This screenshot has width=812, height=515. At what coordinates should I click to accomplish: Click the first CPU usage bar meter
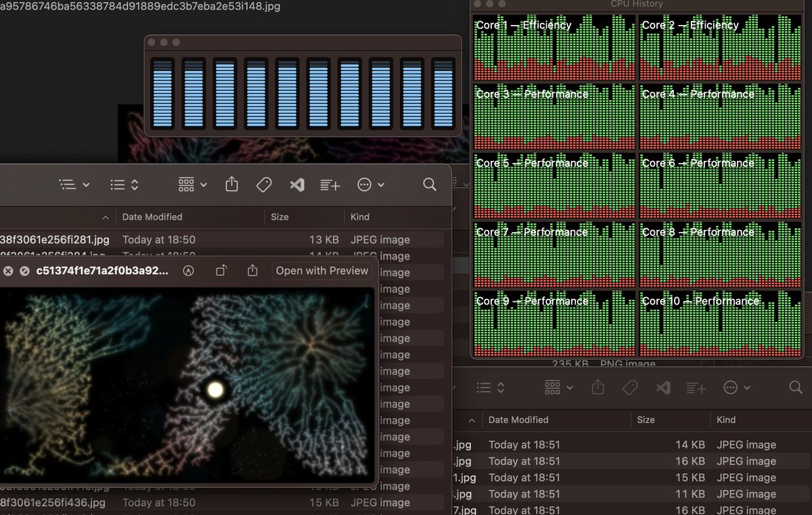click(x=162, y=93)
